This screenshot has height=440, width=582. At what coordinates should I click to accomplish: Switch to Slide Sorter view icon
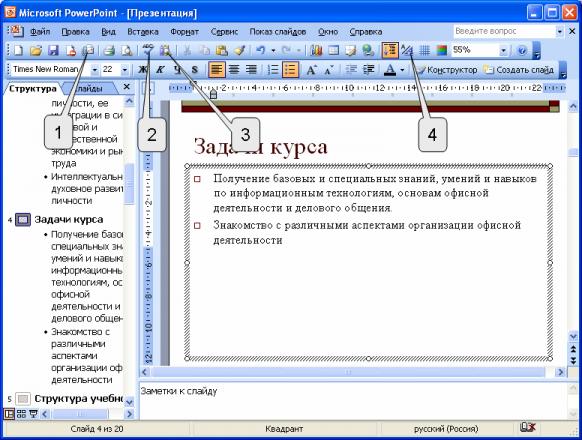21,414
